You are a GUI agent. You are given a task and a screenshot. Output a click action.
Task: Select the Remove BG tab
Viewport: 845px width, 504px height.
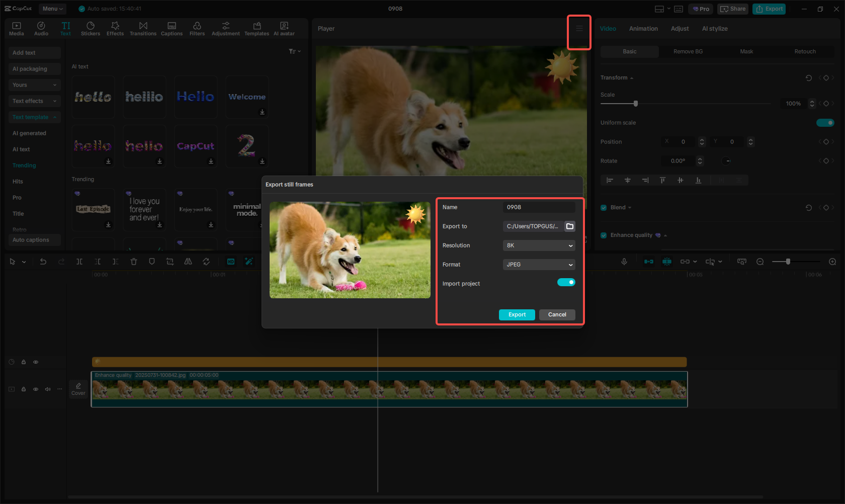(x=688, y=52)
